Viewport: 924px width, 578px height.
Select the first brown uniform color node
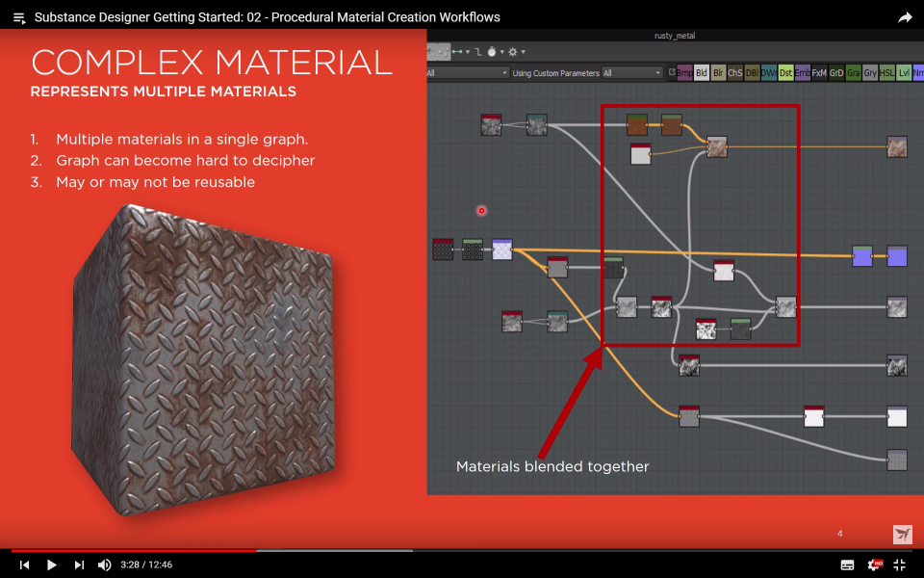[x=637, y=125]
